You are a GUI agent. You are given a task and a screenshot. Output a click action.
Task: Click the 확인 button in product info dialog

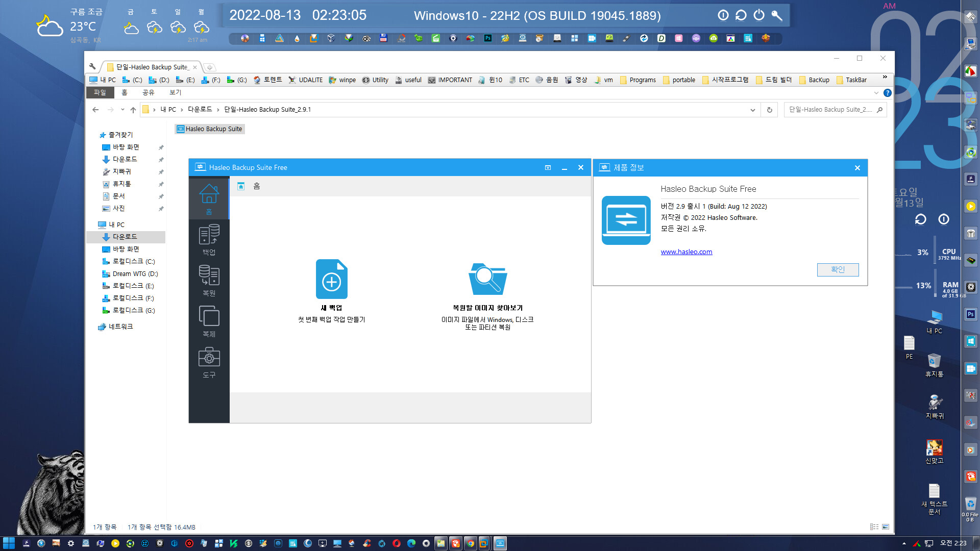(838, 269)
